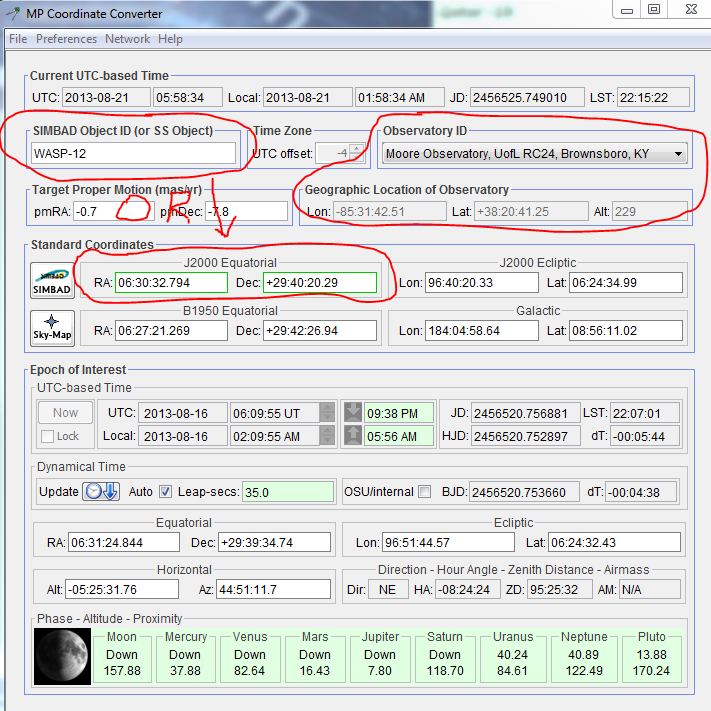Open the Help menu

point(170,39)
